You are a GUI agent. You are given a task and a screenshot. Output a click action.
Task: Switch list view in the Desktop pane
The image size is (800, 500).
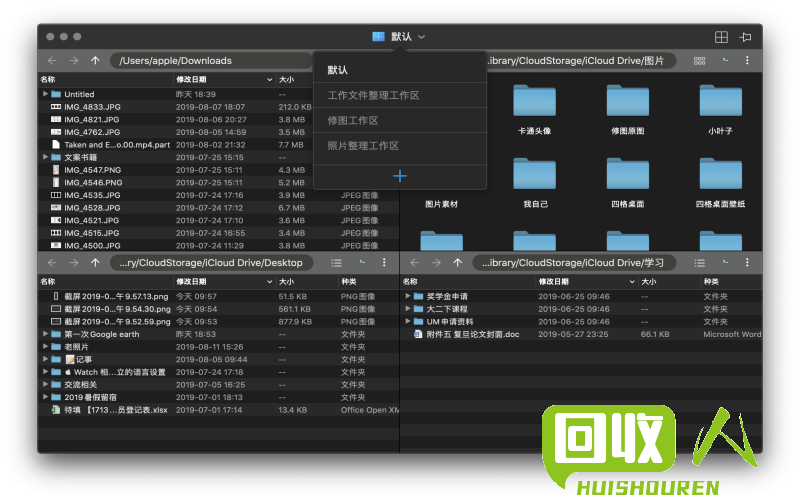tap(336, 263)
